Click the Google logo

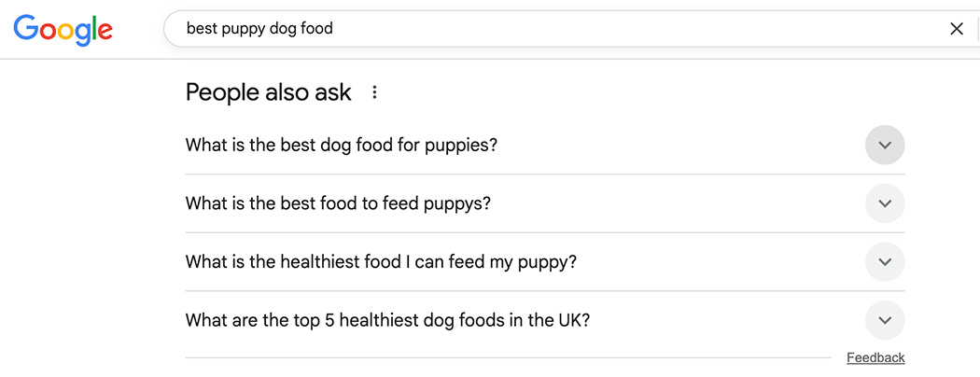pos(63,30)
